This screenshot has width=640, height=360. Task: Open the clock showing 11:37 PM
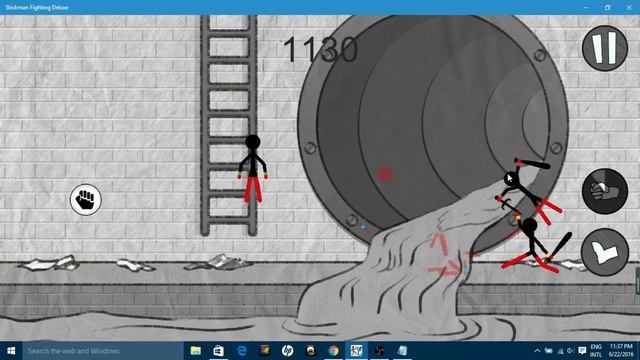click(622, 351)
